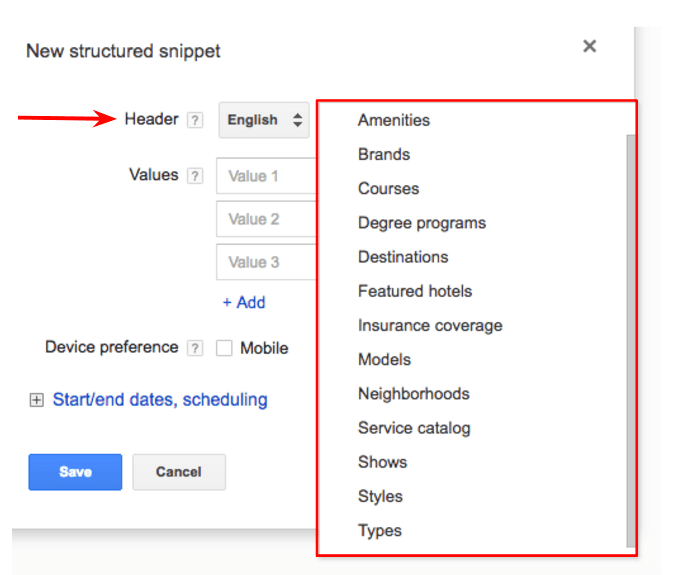Pick Courses from the dropdown options
679x575 pixels.
(x=388, y=188)
